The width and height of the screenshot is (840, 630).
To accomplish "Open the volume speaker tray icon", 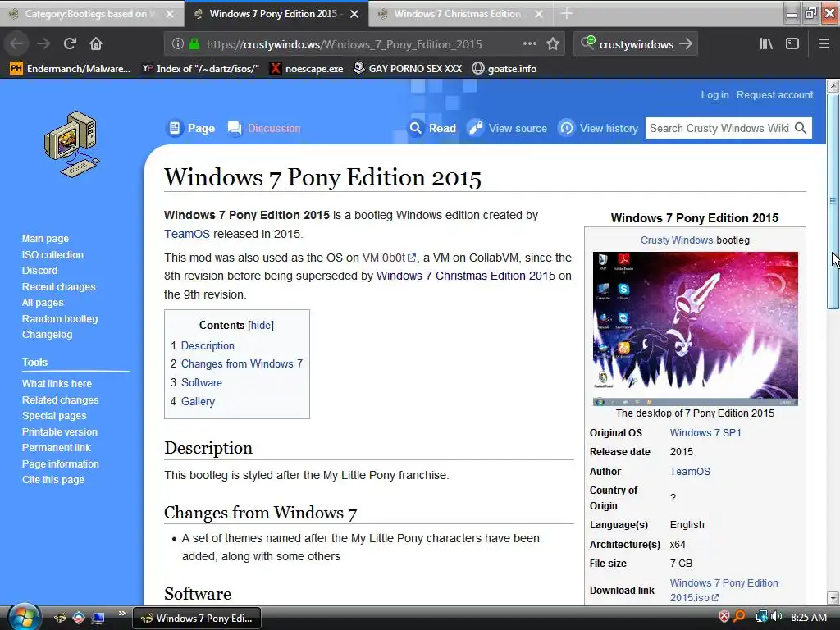I will pos(777,617).
